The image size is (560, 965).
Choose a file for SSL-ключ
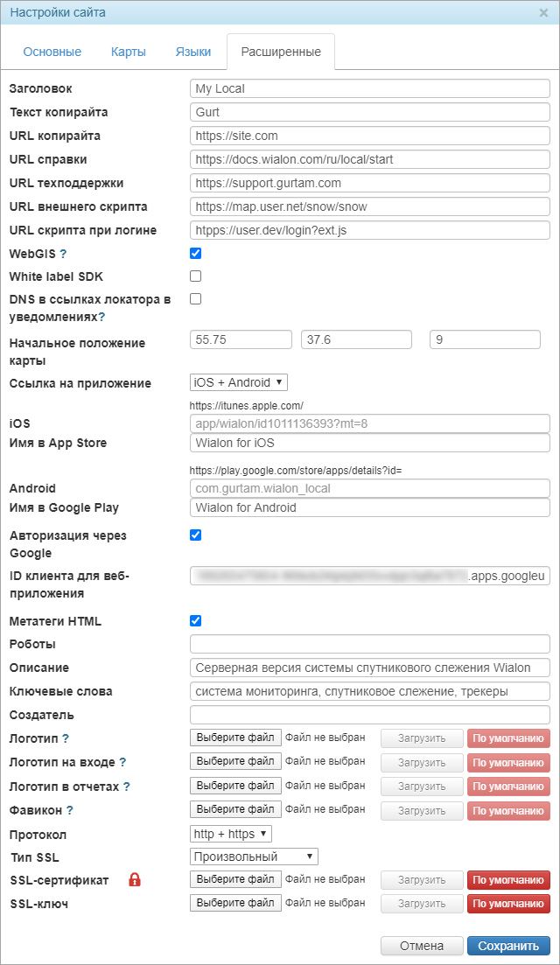(x=235, y=903)
